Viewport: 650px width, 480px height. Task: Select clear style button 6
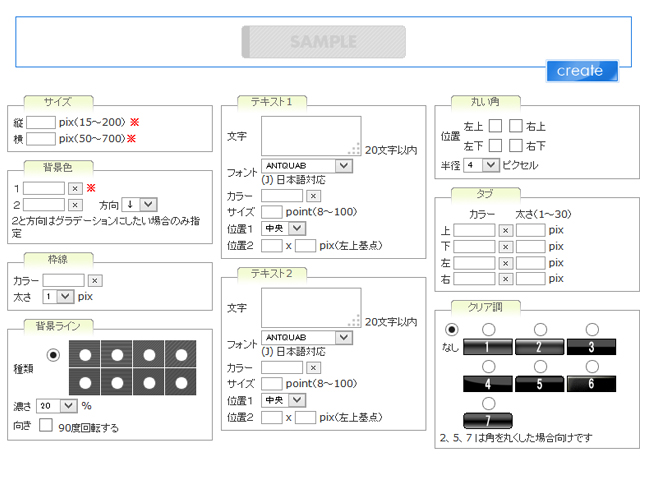[592, 384]
